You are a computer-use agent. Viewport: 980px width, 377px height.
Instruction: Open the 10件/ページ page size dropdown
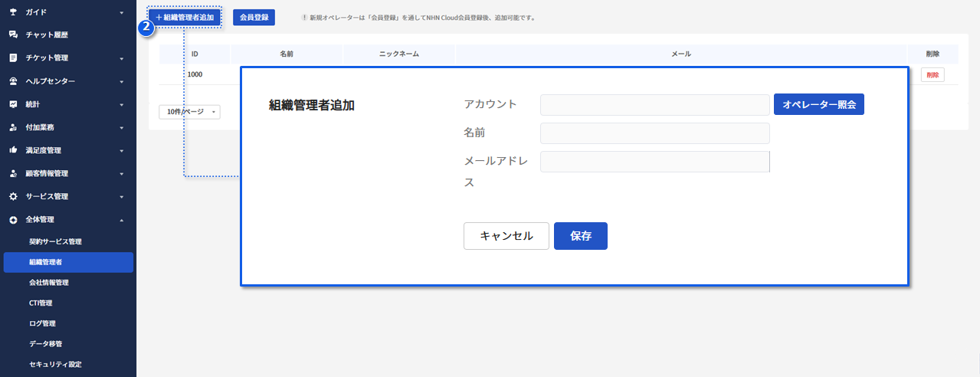pos(189,112)
